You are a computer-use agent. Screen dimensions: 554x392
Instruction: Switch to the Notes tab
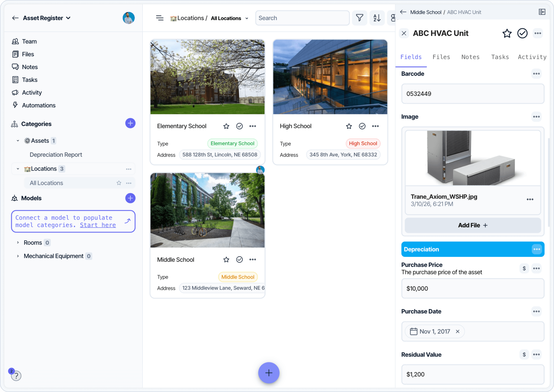coord(470,57)
